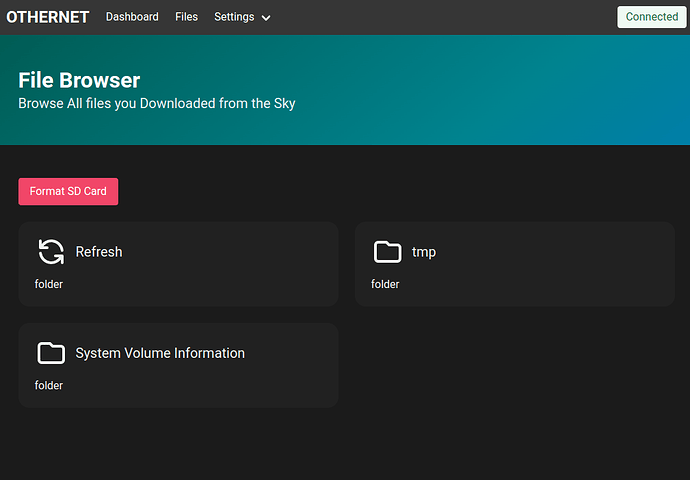This screenshot has width=690, height=480.
Task: Open the Settings menu label
Action: tap(234, 17)
